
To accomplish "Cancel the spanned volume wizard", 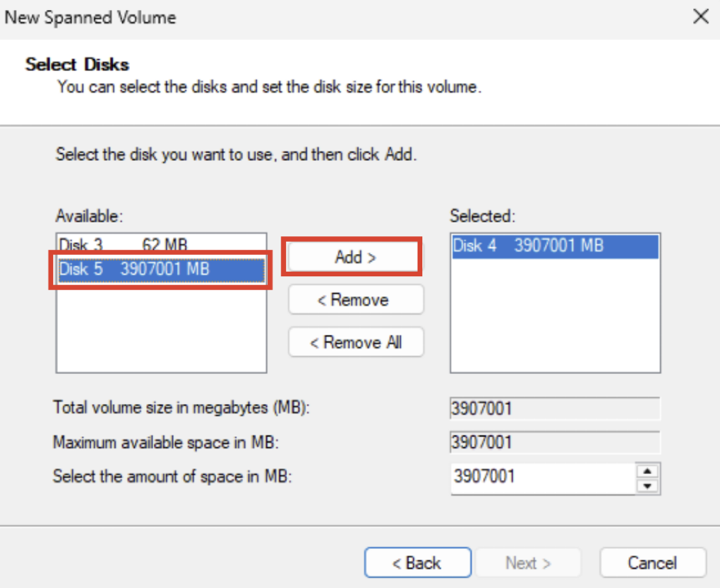I will [652, 563].
